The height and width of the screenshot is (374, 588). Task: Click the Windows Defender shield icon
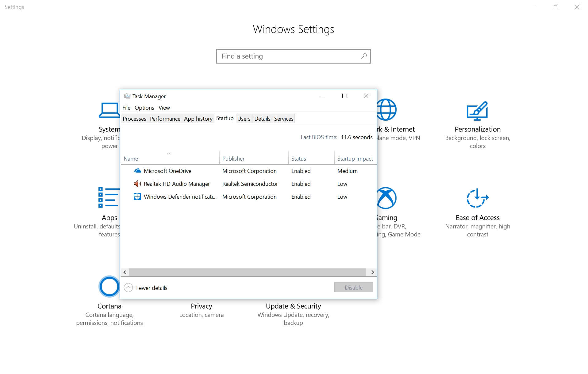tap(137, 197)
